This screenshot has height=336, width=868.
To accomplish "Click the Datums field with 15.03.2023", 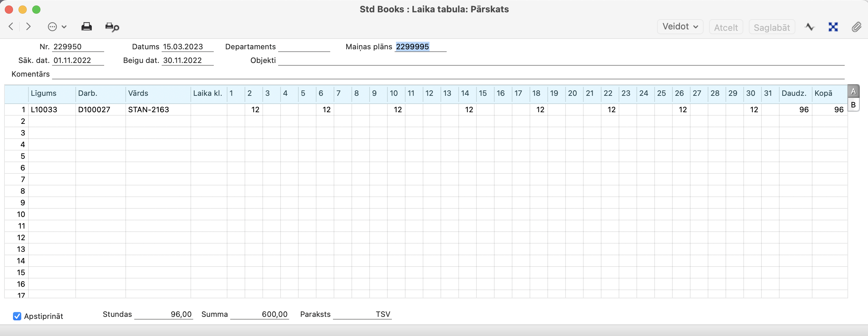I will point(187,47).
